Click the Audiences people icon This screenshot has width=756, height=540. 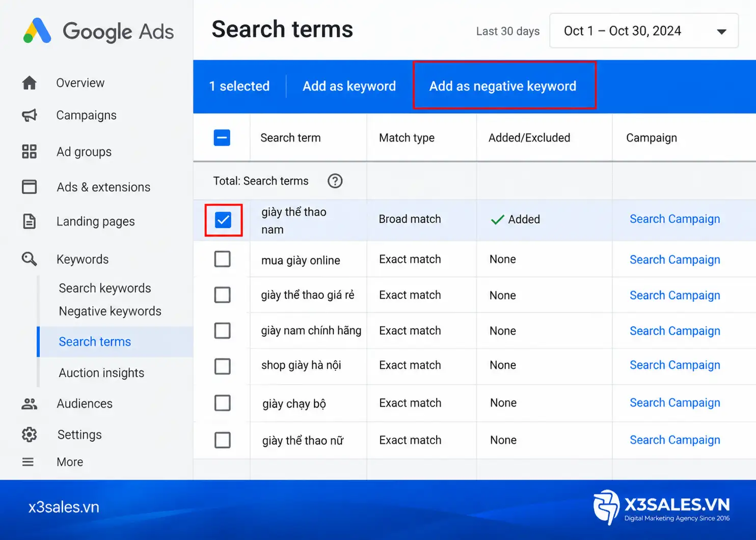[30, 403]
